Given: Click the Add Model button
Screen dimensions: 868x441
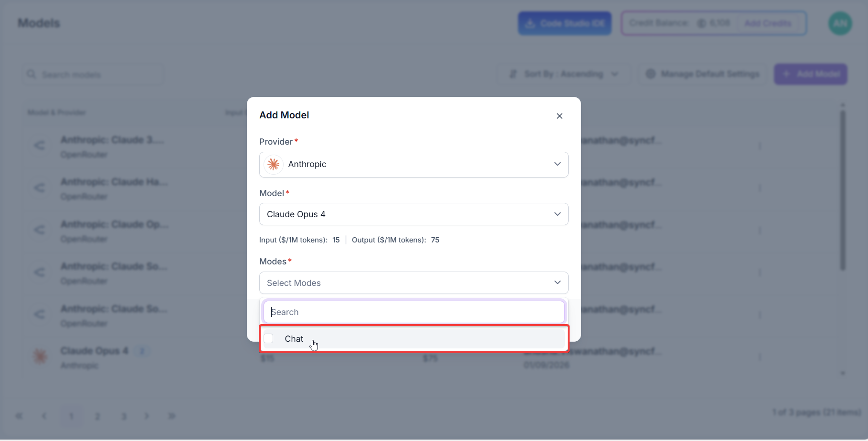Looking at the screenshot, I should (x=810, y=74).
